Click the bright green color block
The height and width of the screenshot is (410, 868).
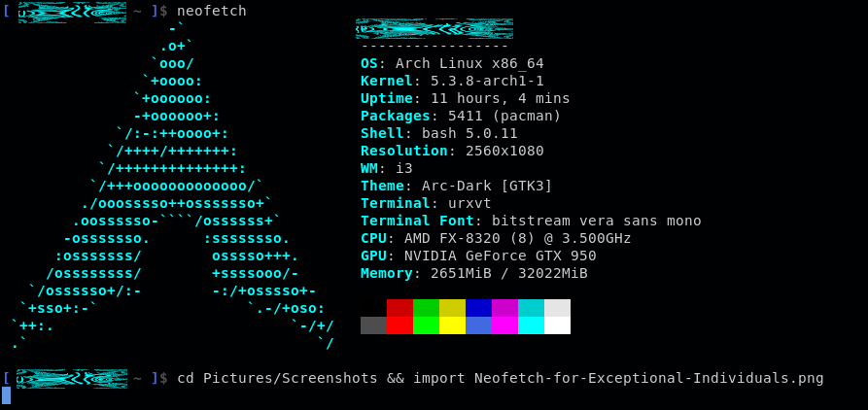click(x=427, y=325)
